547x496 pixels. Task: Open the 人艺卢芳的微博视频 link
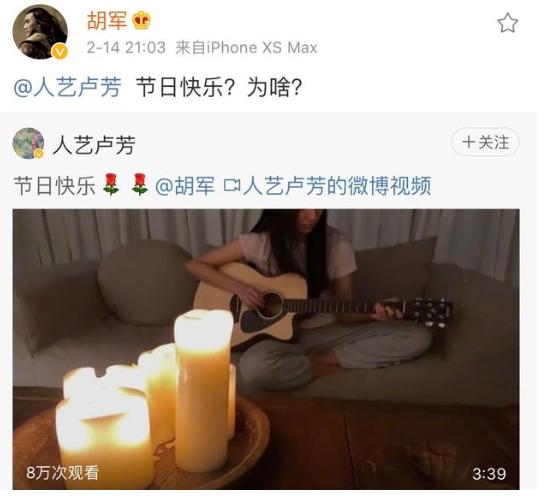click(337, 185)
